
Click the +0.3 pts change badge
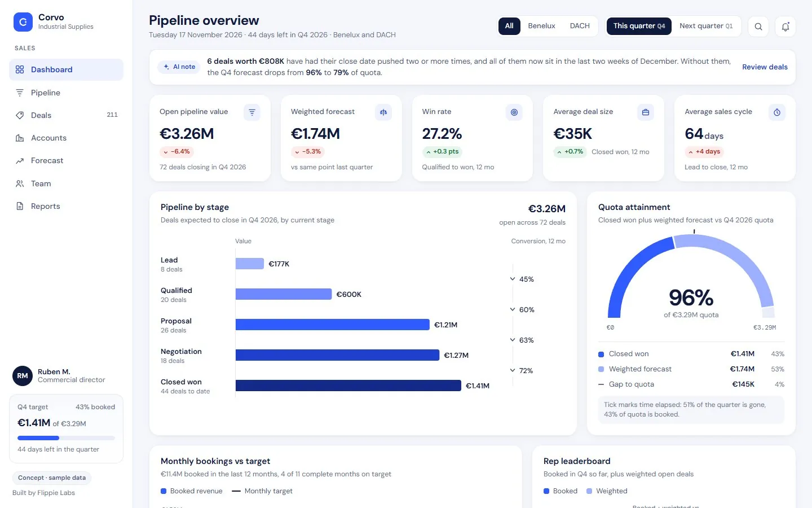(442, 152)
